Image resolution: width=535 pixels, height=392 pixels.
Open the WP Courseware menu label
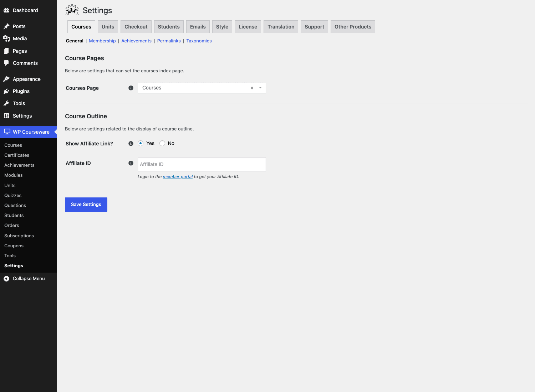pos(31,132)
